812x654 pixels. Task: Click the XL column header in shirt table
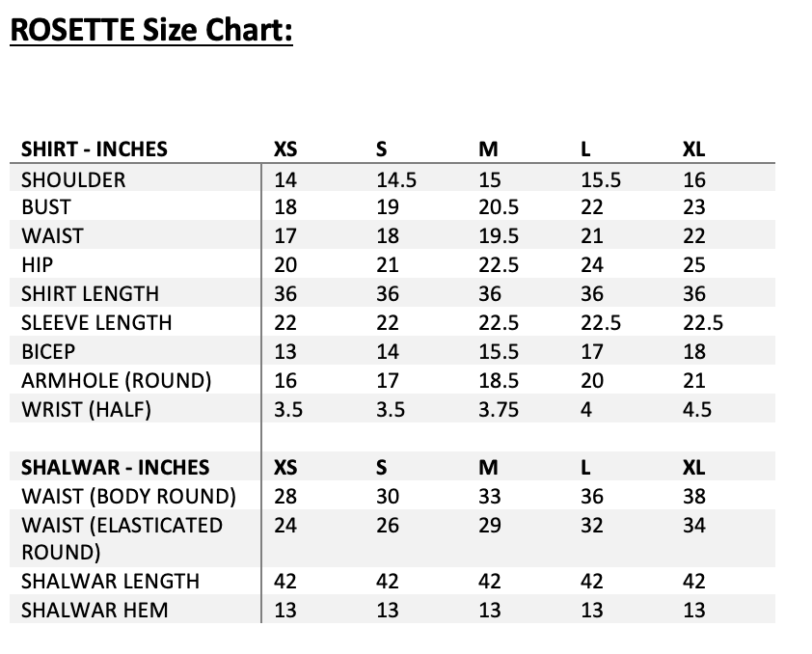(x=693, y=150)
